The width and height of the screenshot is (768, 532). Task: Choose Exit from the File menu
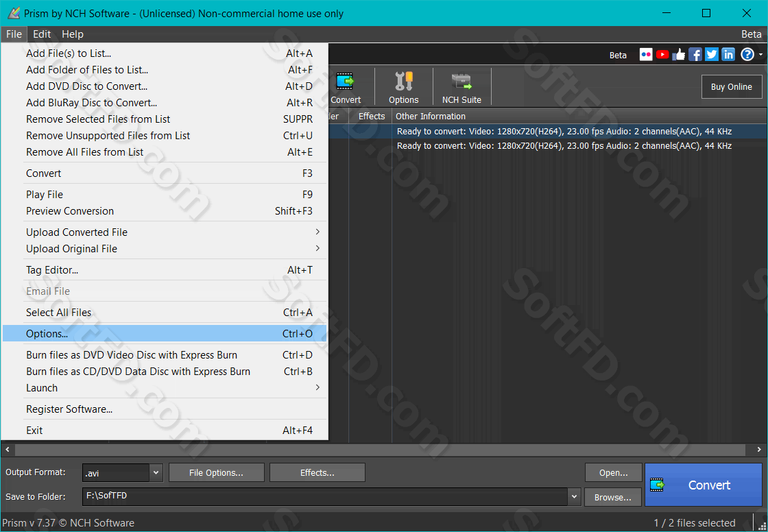point(164,431)
